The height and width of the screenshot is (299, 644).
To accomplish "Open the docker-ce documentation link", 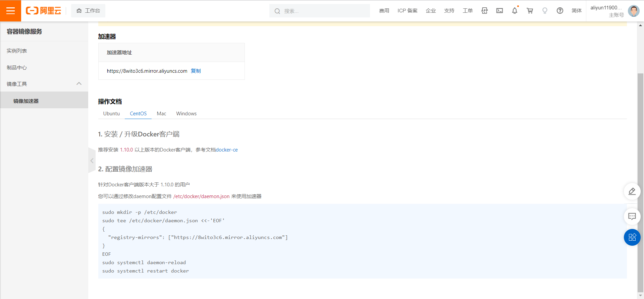I will point(227,150).
